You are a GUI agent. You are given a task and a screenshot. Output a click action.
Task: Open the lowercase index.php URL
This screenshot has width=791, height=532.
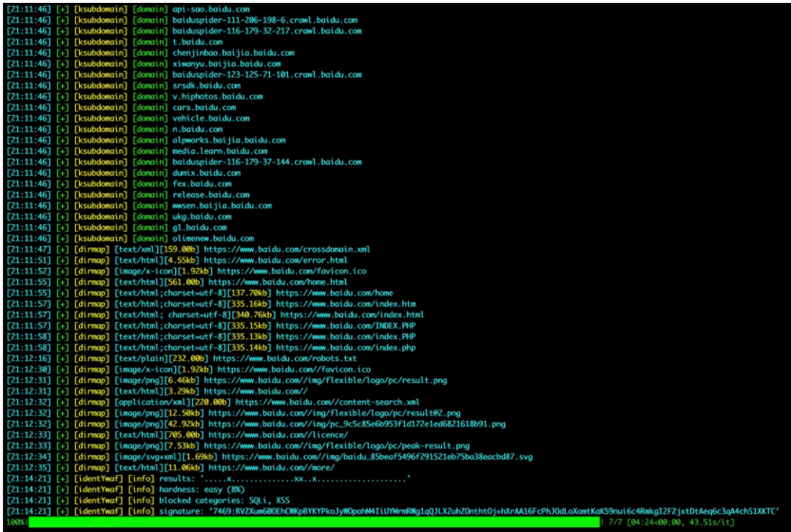coord(346,348)
